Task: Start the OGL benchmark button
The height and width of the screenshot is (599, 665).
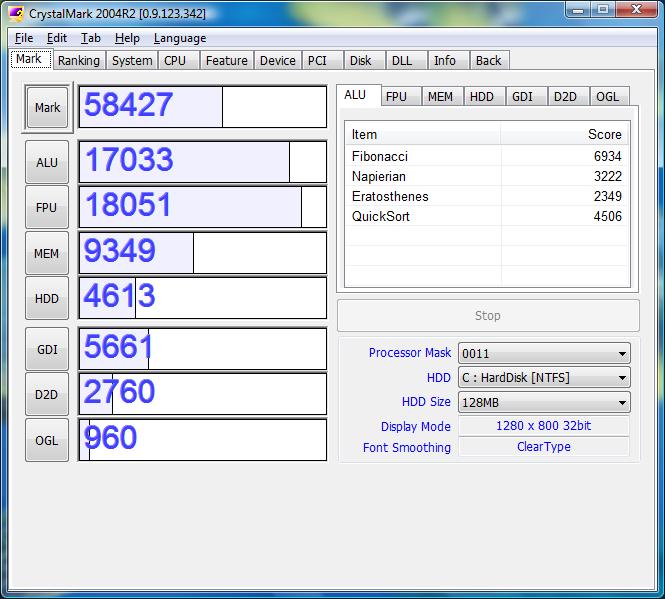Action: click(47, 440)
